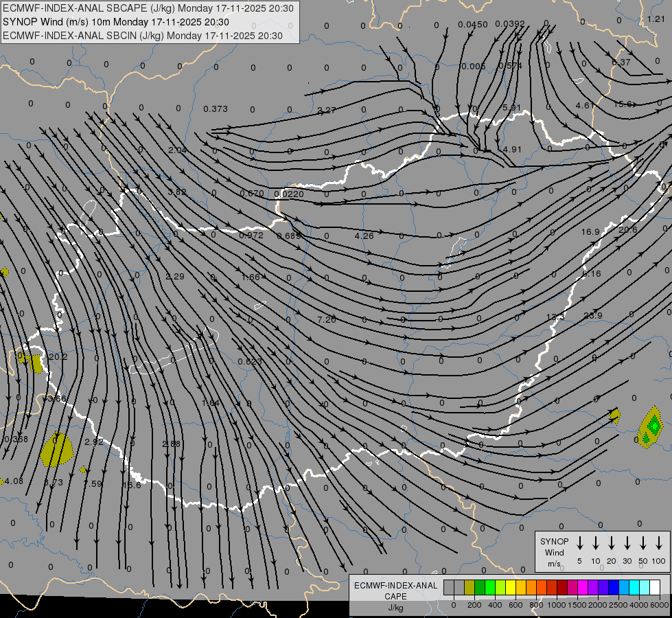Screen dimensions: 672x618
Task: Select the dark red CAPE swatch after 1000
Action: click(x=562, y=588)
